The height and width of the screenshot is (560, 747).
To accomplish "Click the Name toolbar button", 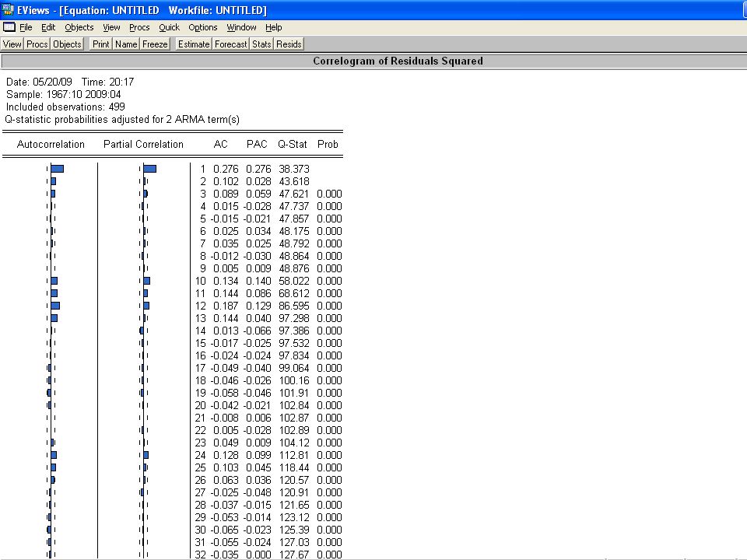I will pyautogui.click(x=126, y=44).
